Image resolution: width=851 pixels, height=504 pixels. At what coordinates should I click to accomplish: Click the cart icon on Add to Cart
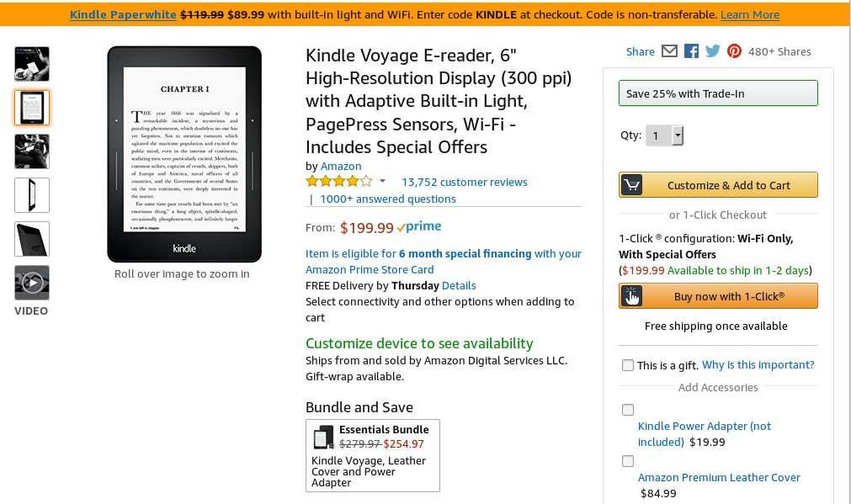click(631, 185)
